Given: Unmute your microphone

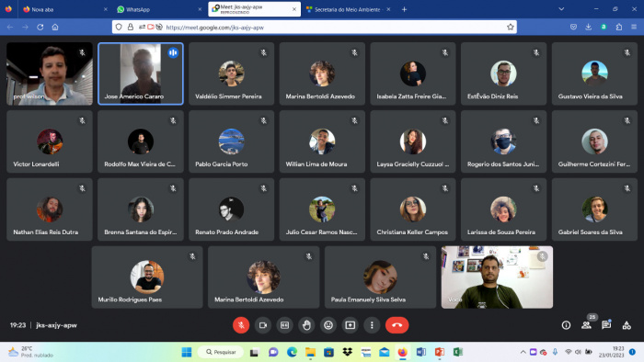Looking at the screenshot, I should (241, 325).
